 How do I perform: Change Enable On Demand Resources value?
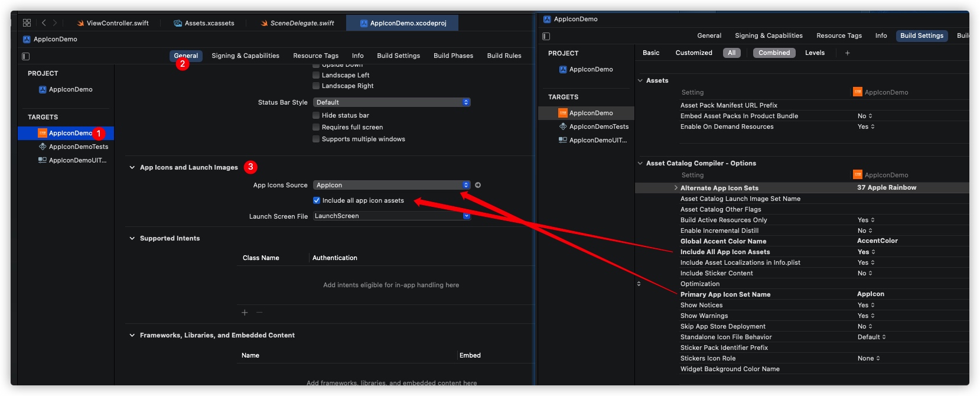[867, 126]
